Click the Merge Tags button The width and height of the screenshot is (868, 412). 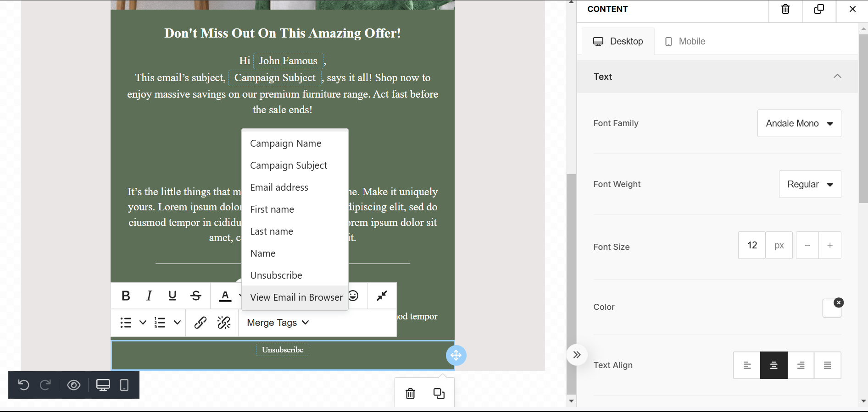[x=278, y=323]
